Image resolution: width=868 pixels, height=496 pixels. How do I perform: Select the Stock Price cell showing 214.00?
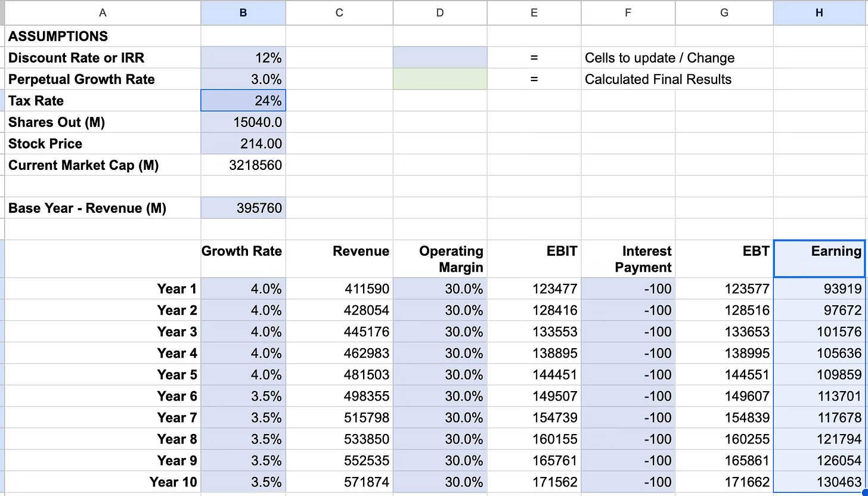pyautogui.click(x=243, y=143)
